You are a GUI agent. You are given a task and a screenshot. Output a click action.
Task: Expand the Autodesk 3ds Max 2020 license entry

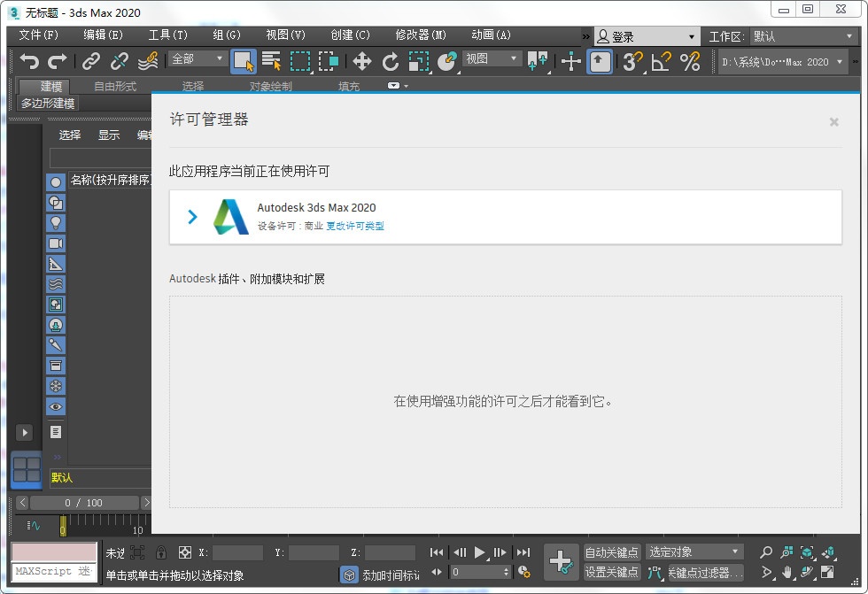tap(193, 217)
